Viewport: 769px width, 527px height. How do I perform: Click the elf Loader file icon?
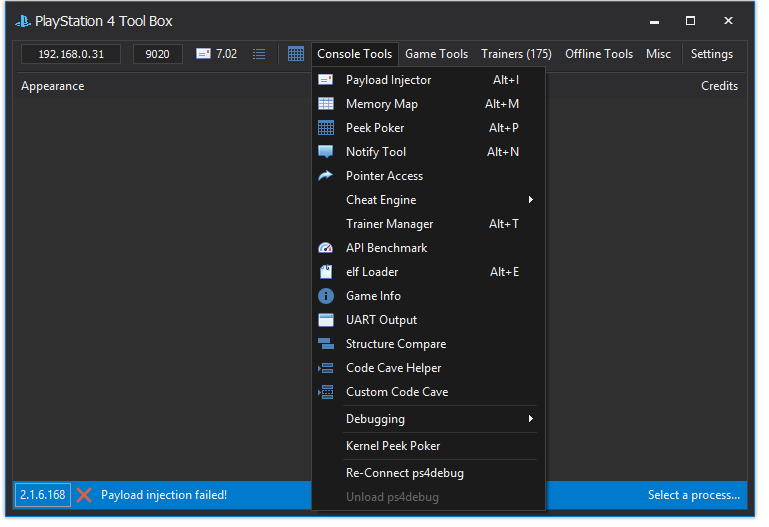326,272
